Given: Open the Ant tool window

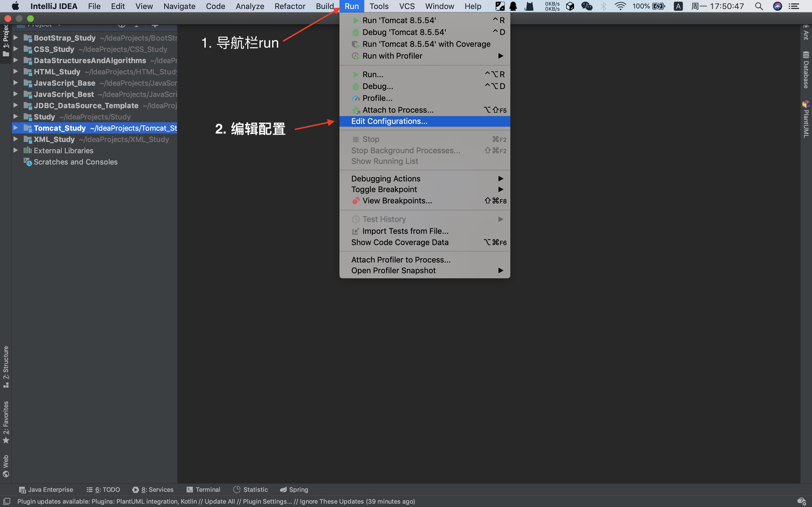Looking at the screenshot, I should click(x=806, y=32).
